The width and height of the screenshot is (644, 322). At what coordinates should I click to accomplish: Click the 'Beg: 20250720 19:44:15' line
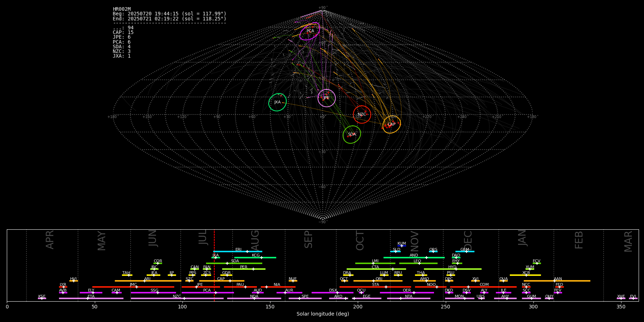point(170,14)
